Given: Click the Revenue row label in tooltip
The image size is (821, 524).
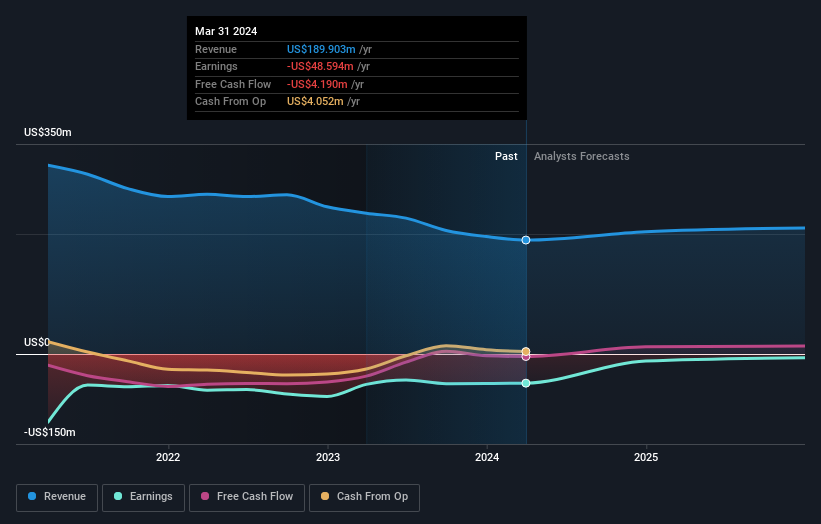Looking at the screenshot, I should 216,49.
